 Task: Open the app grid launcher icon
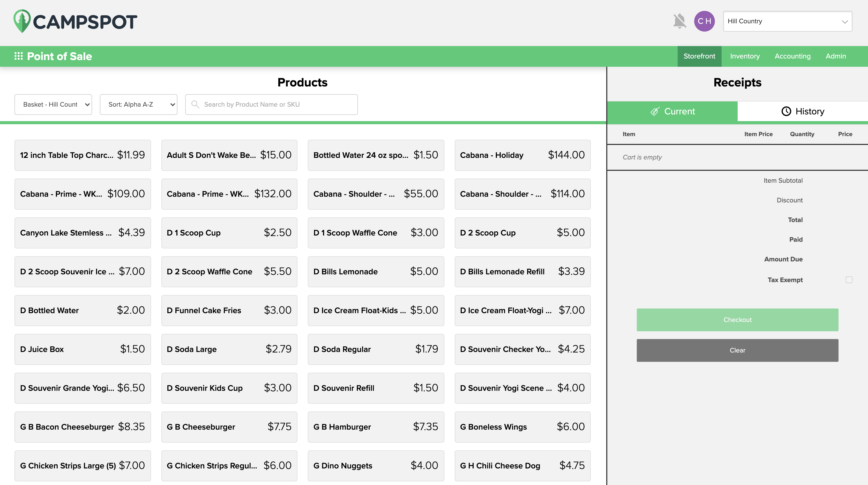[x=19, y=56]
